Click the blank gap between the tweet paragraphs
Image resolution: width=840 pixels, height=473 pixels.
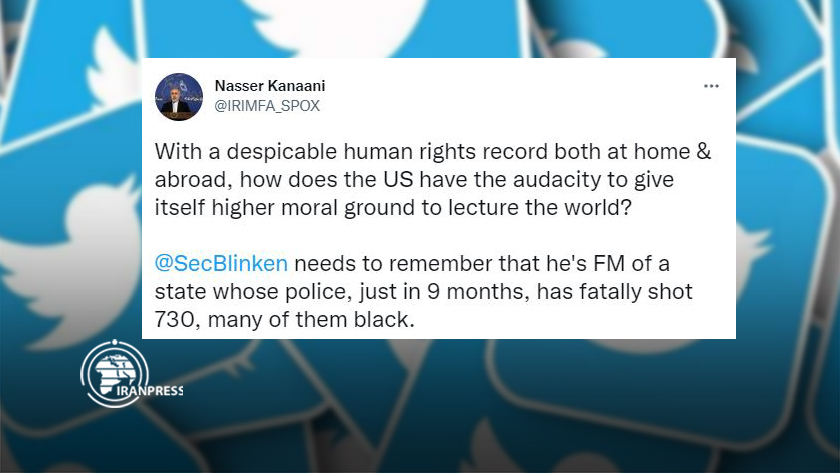click(x=433, y=236)
